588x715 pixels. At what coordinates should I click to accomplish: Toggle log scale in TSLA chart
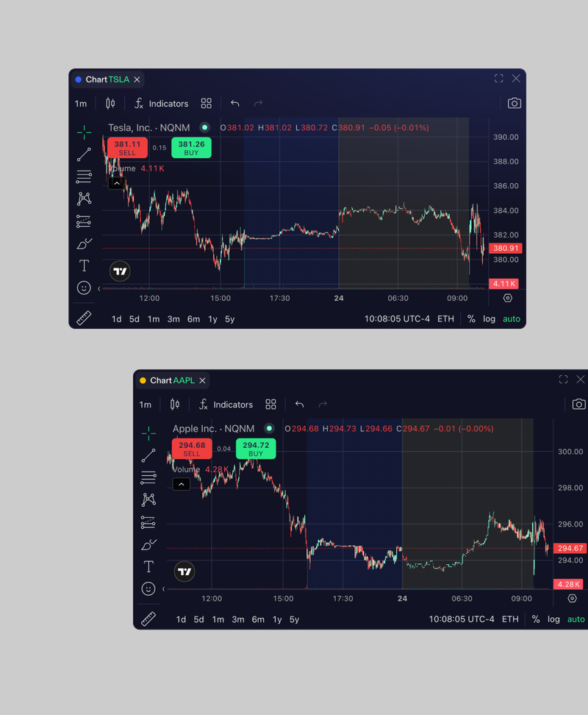(490, 319)
